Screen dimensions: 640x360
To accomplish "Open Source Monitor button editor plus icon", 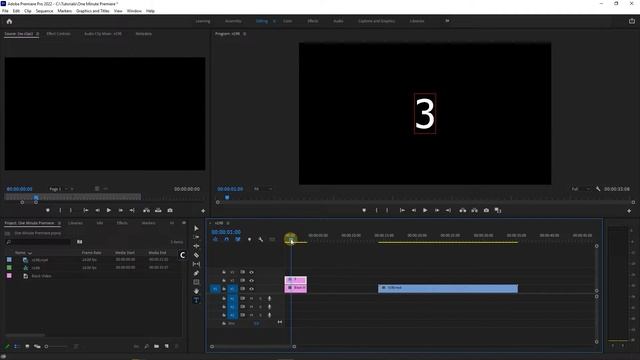I will point(203,211).
